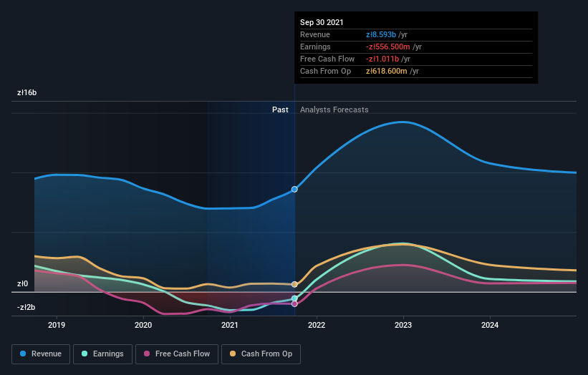Click the 2020 x-axis label
This screenshot has height=375, width=588.
click(x=143, y=325)
